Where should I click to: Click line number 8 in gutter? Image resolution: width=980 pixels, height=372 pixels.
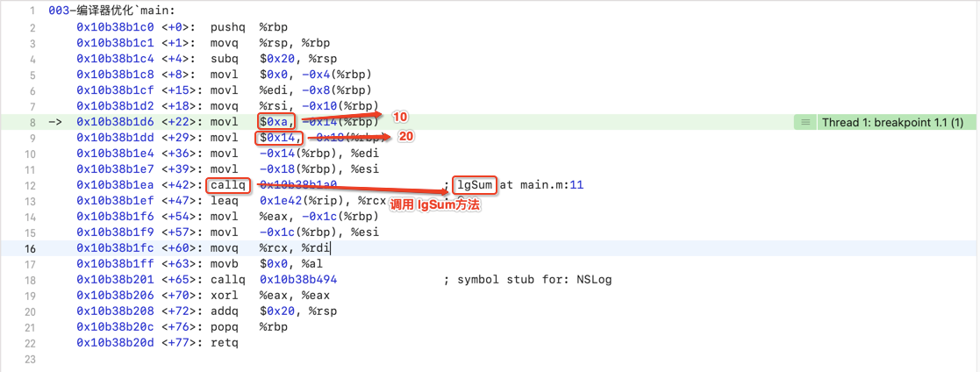tap(32, 123)
